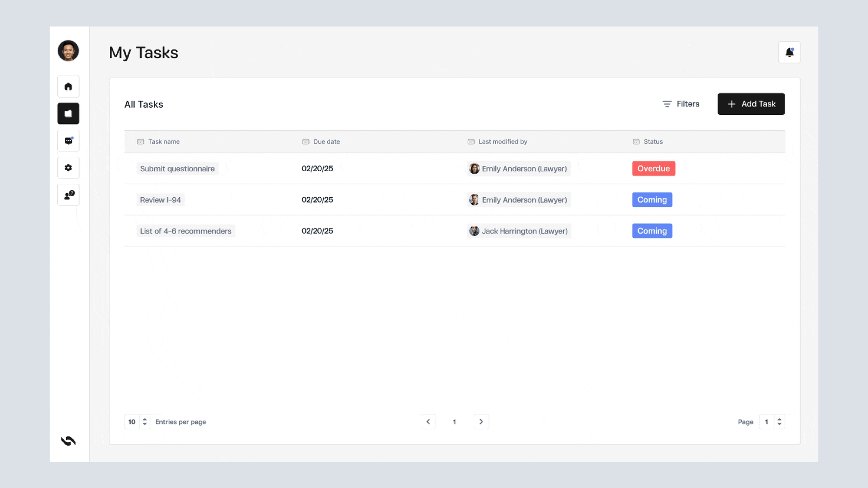Click the Status column icon
868x488 pixels.
[x=636, y=142]
